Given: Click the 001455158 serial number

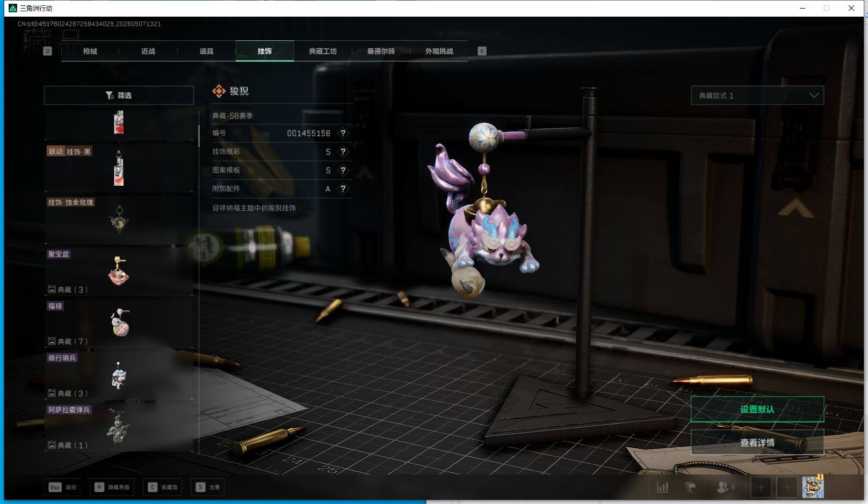Looking at the screenshot, I should [308, 133].
